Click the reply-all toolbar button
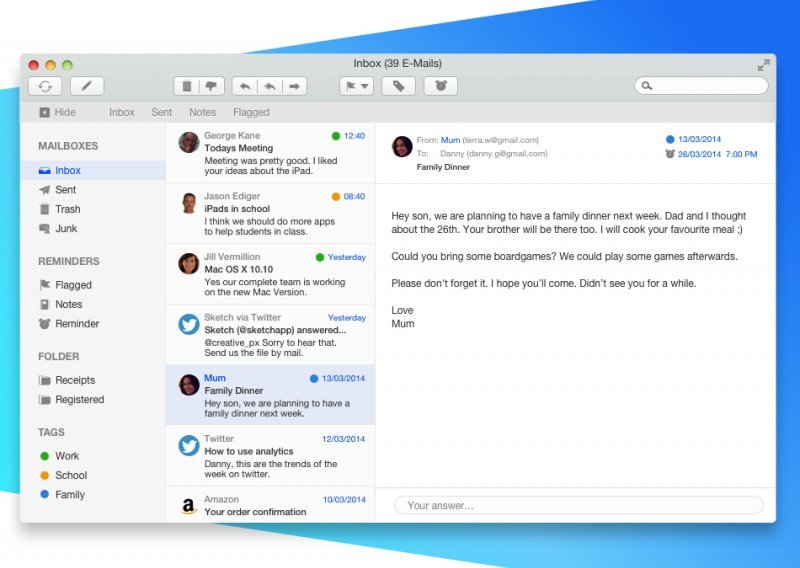This screenshot has width=800, height=568. 270,86
